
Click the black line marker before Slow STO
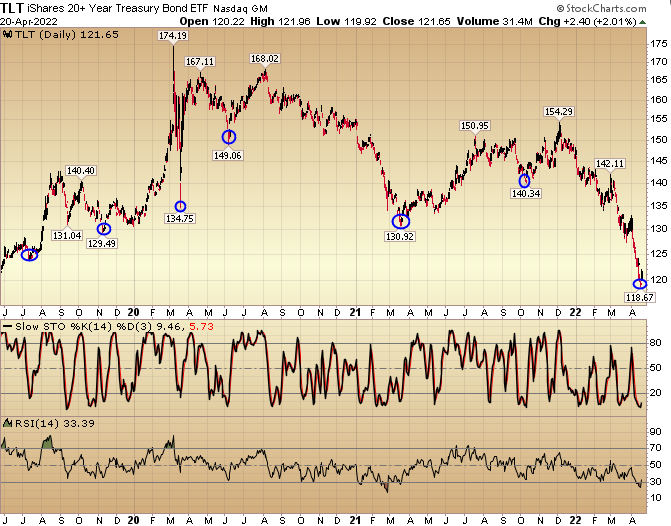(7, 327)
